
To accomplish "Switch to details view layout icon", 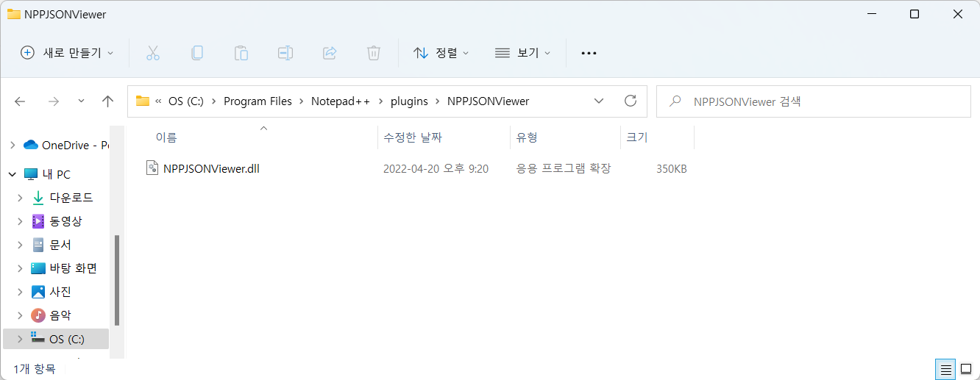I will (946, 369).
